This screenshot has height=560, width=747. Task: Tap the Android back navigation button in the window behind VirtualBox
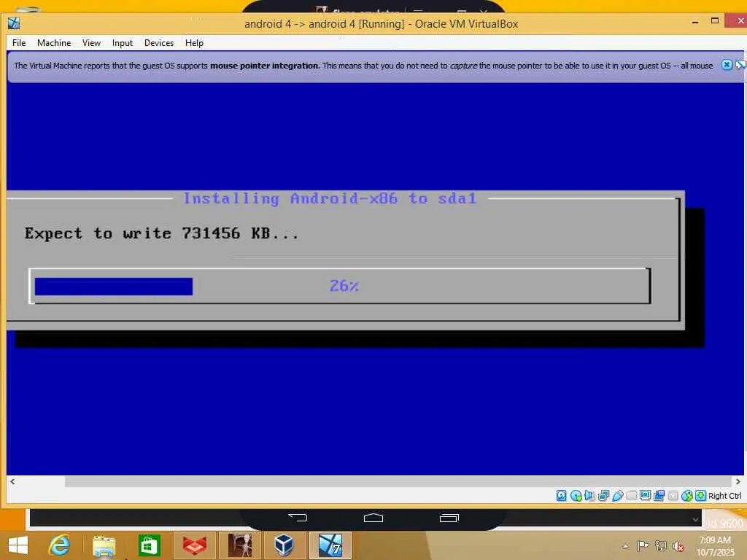click(298, 518)
